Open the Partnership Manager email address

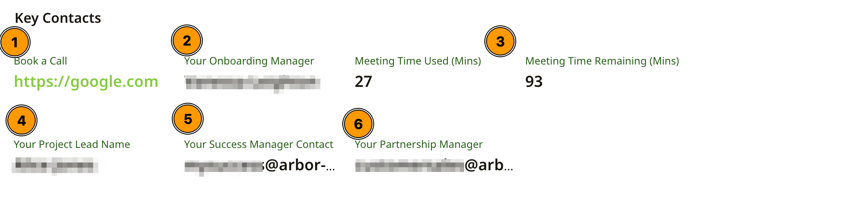(434, 165)
